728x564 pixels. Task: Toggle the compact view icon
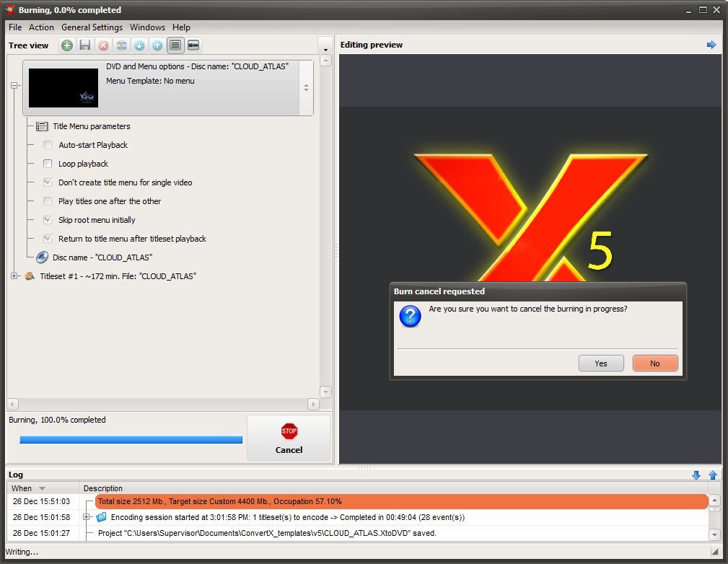point(193,45)
